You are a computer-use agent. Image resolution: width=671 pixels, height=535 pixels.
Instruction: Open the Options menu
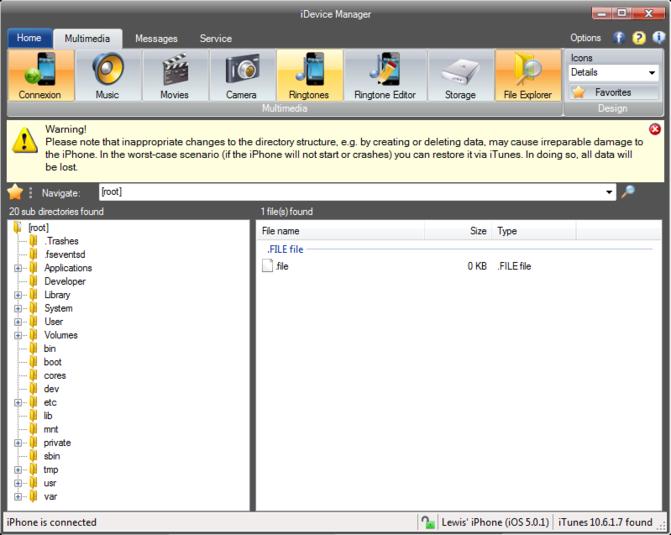coord(585,38)
